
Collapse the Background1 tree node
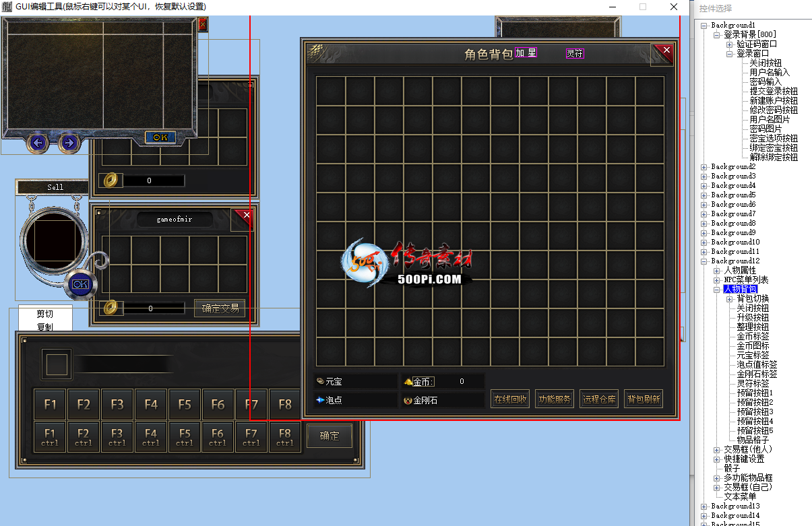tap(704, 26)
